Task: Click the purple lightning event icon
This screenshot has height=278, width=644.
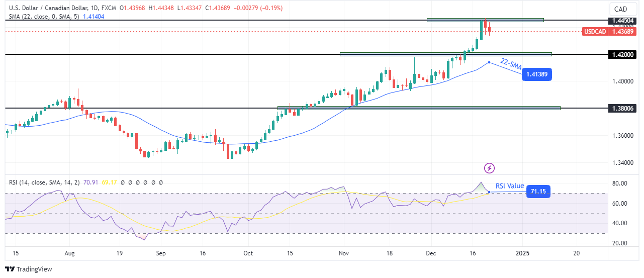Action: 489,168
